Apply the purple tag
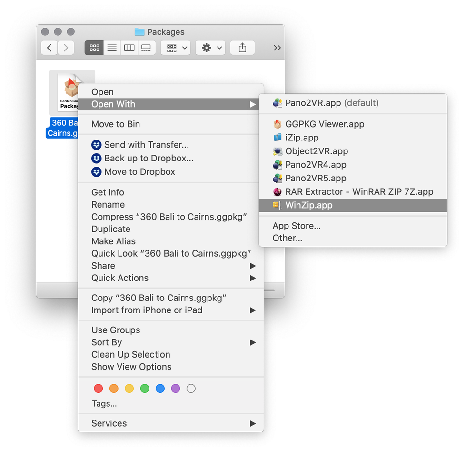The image size is (476, 460). click(176, 389)
